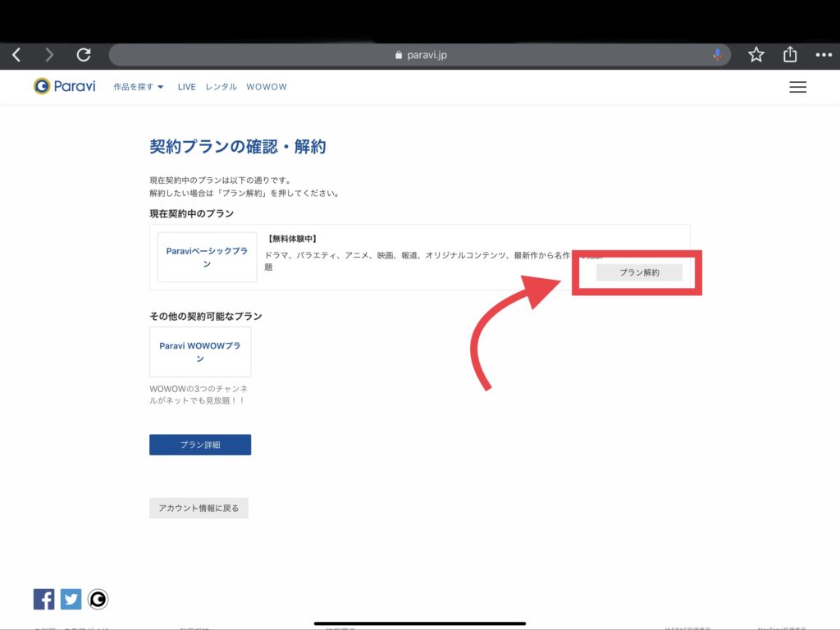This screenshot has height=630, width=840.
Task: Open the WOWOW menu item
Action: (267, 87)
